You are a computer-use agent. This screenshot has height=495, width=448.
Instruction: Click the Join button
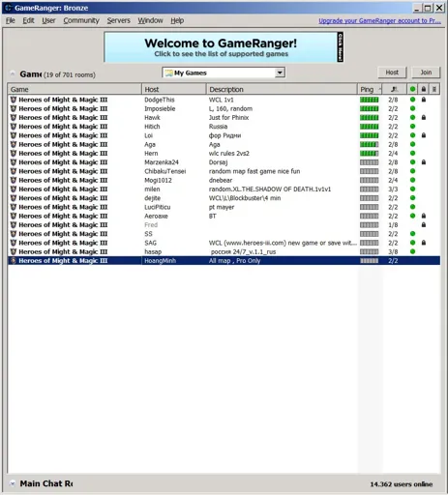(x=426, y=73)
